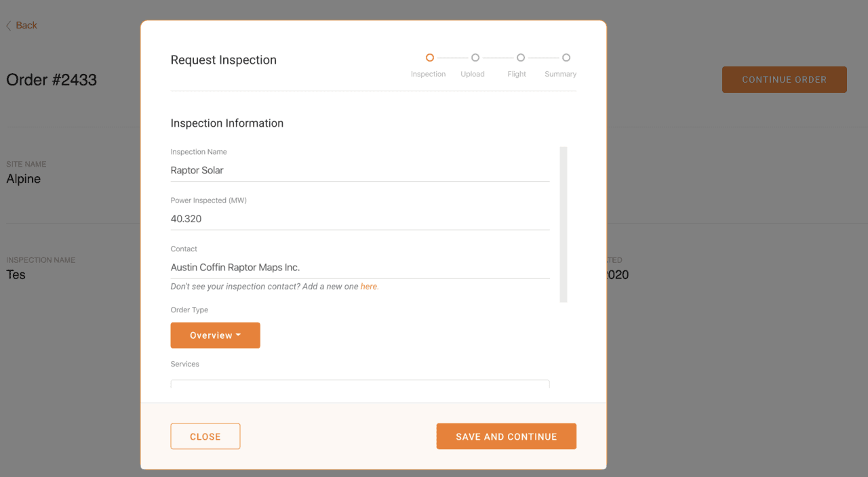Click the Close button in dialog
The image size is (868, 477).
click(205, 436)
